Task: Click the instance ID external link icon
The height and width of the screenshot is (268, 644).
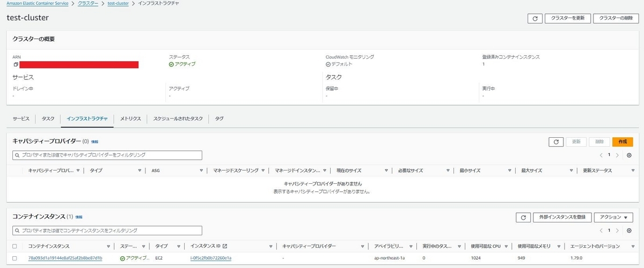Action: [225, 246]
